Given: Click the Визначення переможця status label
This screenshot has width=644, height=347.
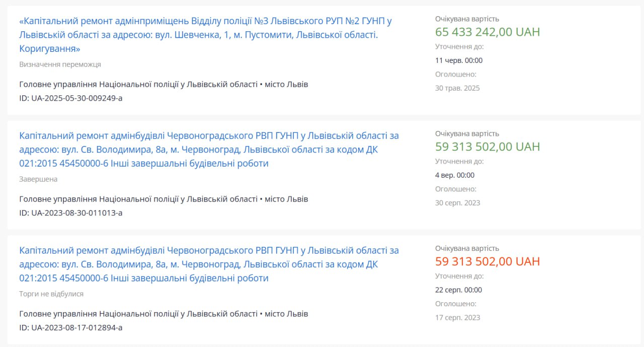Looking at the screenshot, I should click(x=60, y=64).
